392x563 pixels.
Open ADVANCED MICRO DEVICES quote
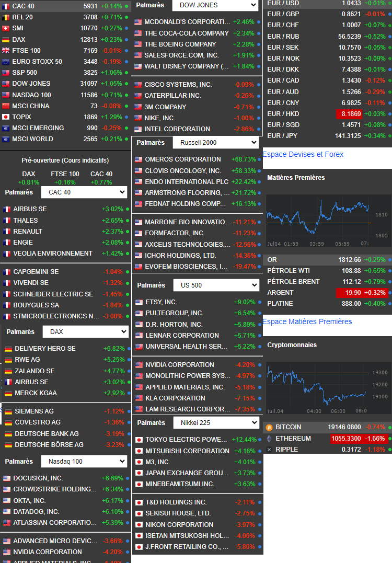pyautogui.click(x=55, y=541)
